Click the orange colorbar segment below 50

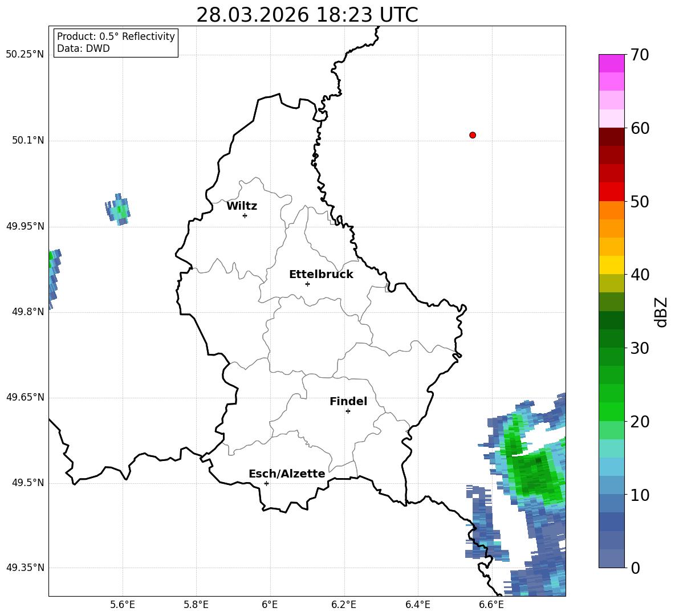pos(611,210)
